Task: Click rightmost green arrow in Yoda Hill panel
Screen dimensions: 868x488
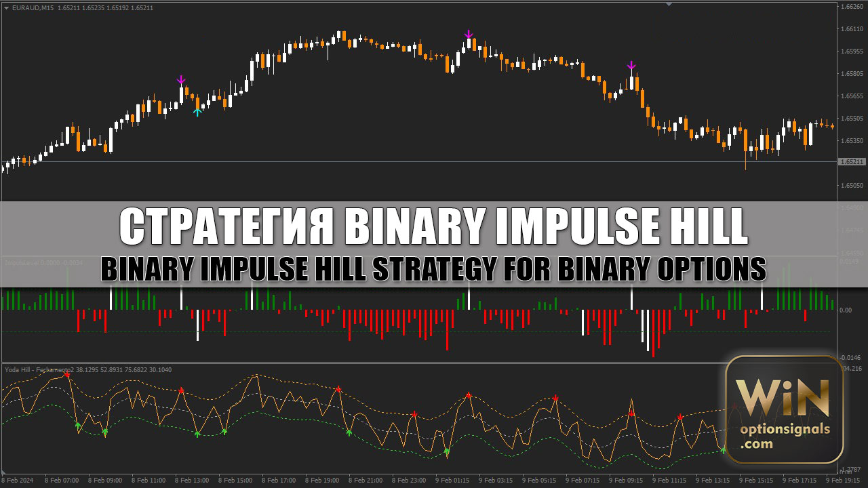Action: point(723,449)
